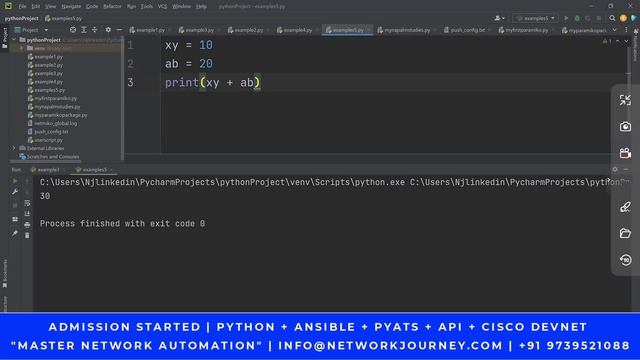Open the VCS menu

[x=162, y=7]
